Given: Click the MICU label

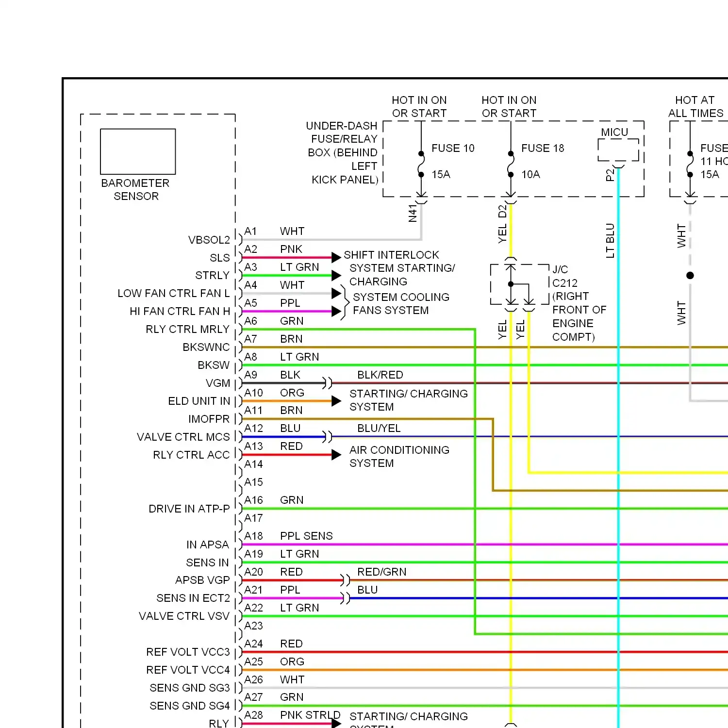Looking at the screenshot, I should tap(614, 132).
